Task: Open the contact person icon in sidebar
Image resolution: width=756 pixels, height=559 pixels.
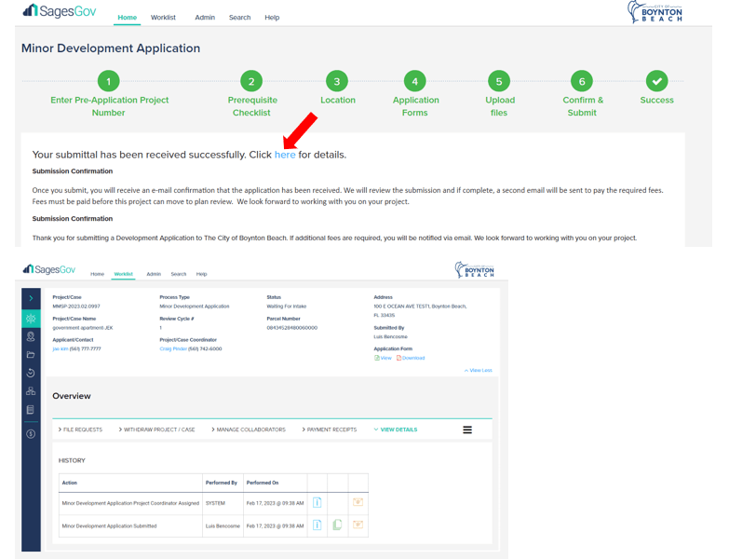Action: pyautogui.click(x=31, y=336)
